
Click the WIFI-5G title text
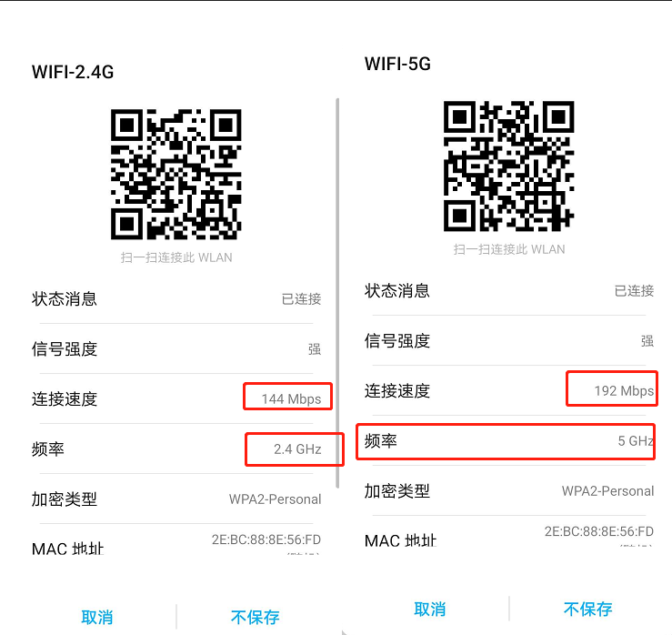[397, 64]
